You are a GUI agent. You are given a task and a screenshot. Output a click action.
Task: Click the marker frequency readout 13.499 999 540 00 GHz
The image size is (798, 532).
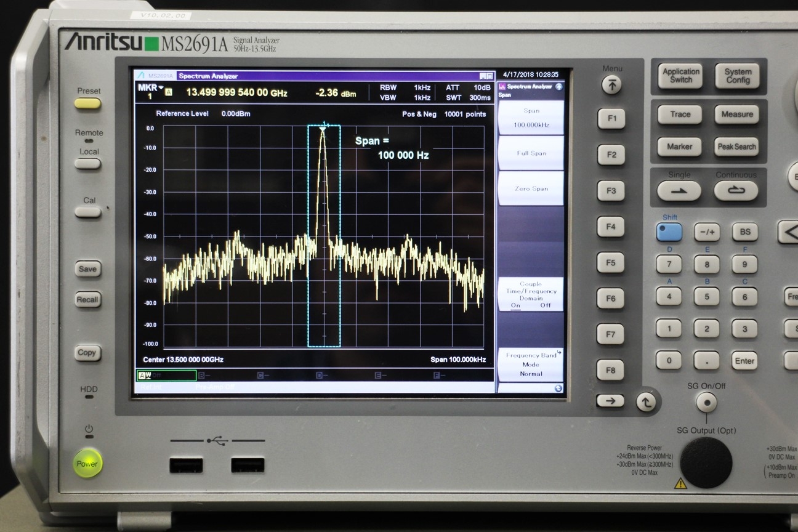tap(237, 92)
